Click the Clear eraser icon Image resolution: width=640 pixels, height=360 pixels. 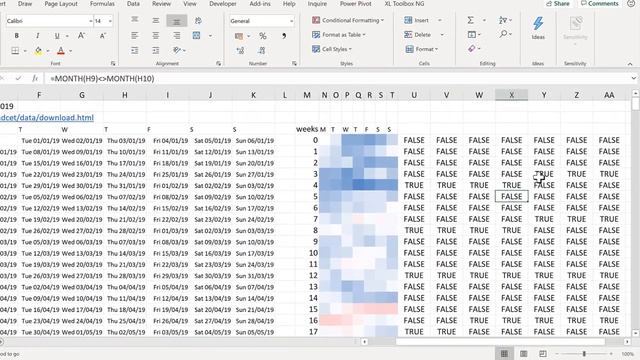(472, 49)
